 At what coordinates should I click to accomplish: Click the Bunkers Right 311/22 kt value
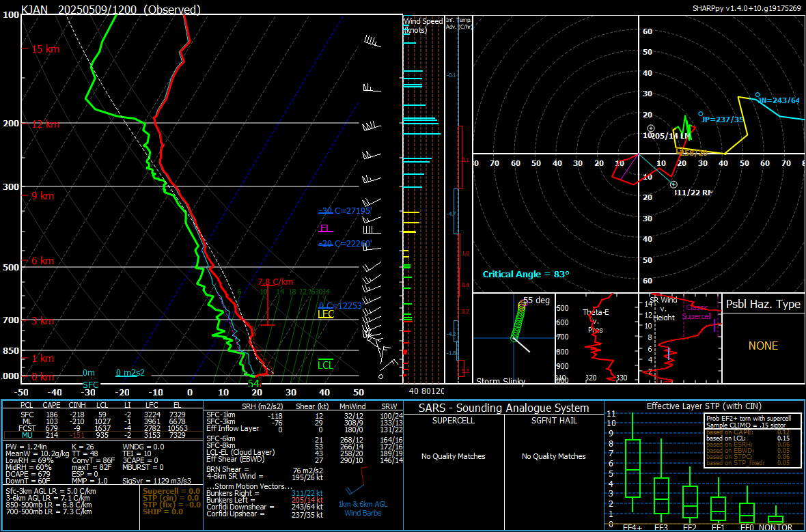(x=307, y=493)
